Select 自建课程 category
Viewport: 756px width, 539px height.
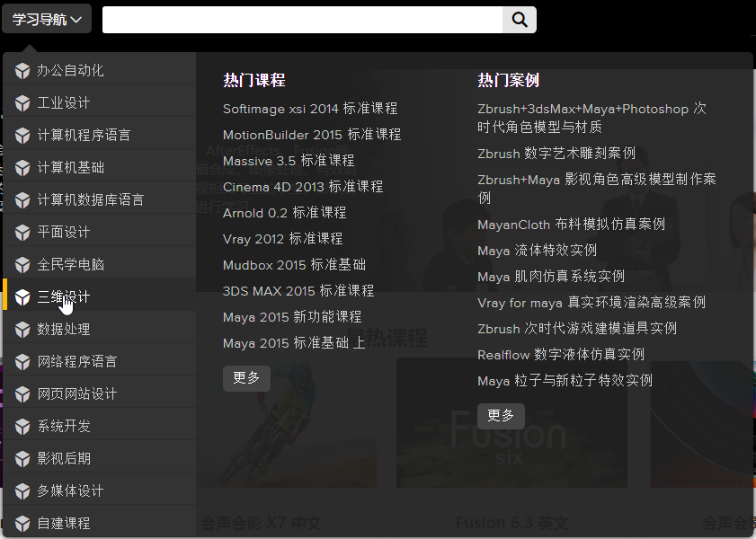[x=99, y=522]
